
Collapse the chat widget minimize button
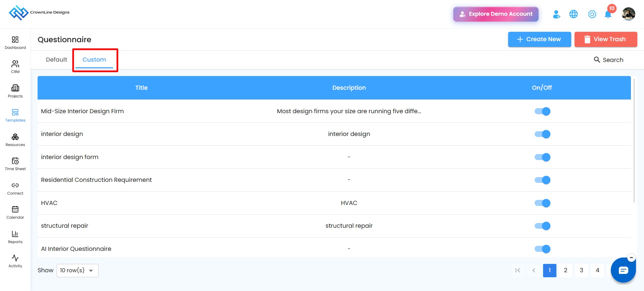coord(631,258)
